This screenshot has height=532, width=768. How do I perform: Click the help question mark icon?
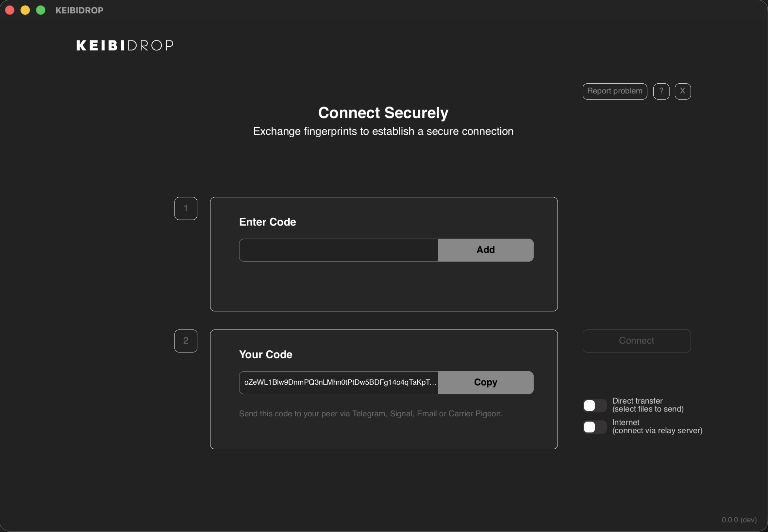(x=661, y=91)
